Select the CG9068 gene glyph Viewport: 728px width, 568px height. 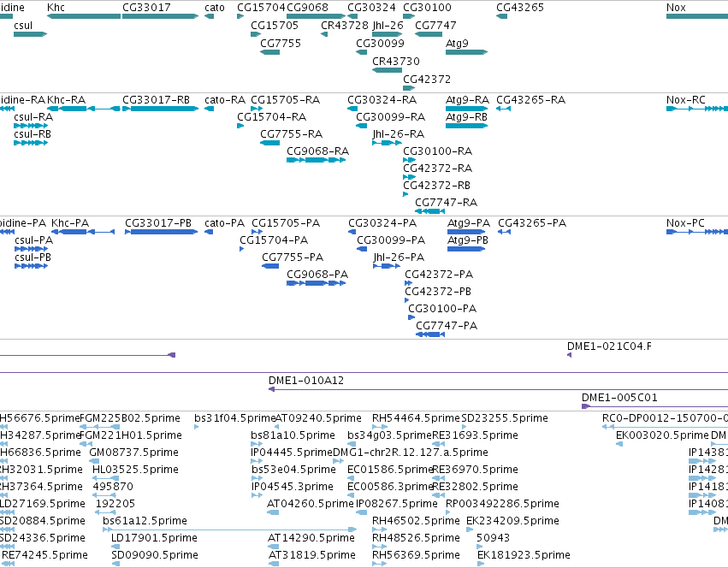coord(316,16)
